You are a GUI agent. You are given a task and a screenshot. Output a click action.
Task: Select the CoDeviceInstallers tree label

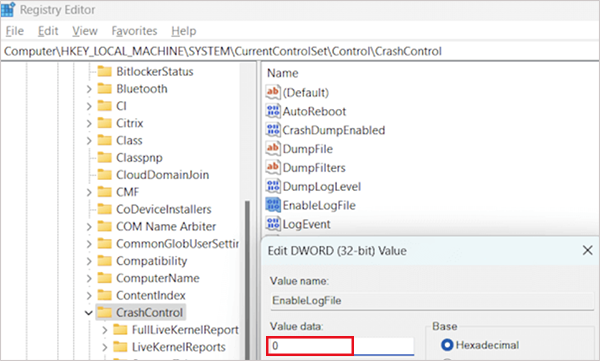point(164,209)
